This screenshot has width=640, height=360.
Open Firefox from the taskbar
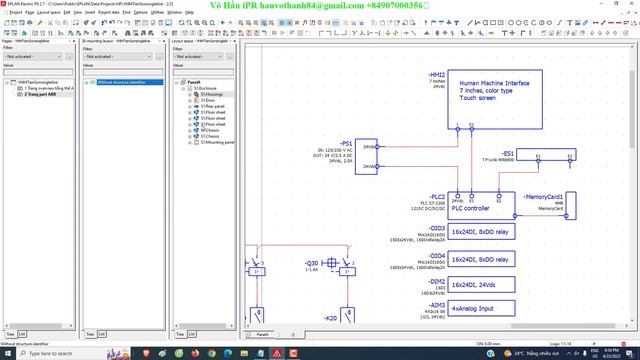tap(195, 353)
